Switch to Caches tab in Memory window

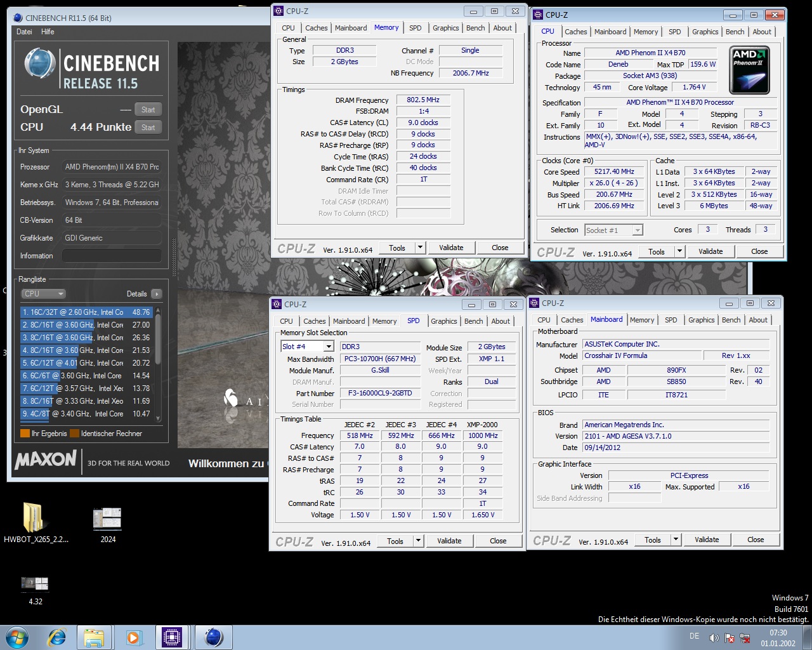316,28
